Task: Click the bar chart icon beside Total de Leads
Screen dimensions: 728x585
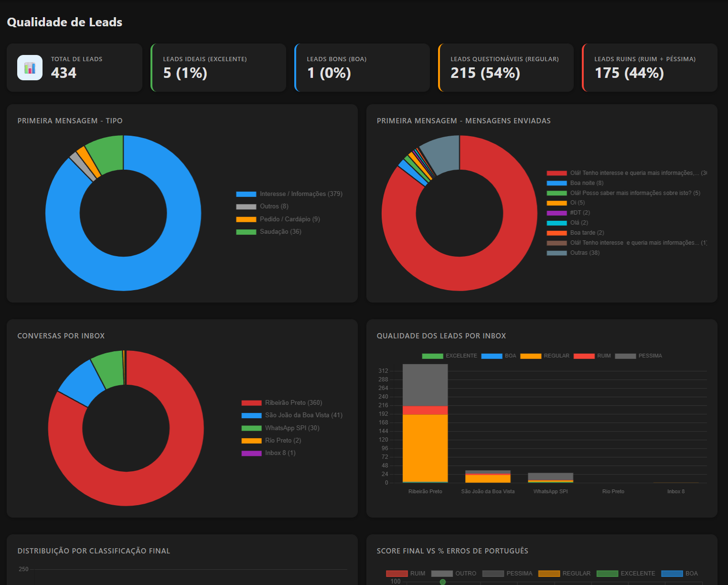Action: click(30, 67)
